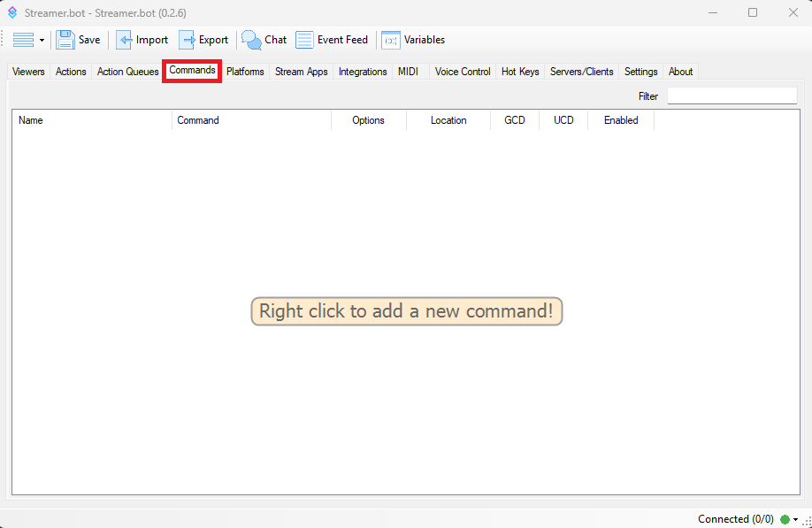
Task: Click the green connection status indicator
Action: point(785,519)
